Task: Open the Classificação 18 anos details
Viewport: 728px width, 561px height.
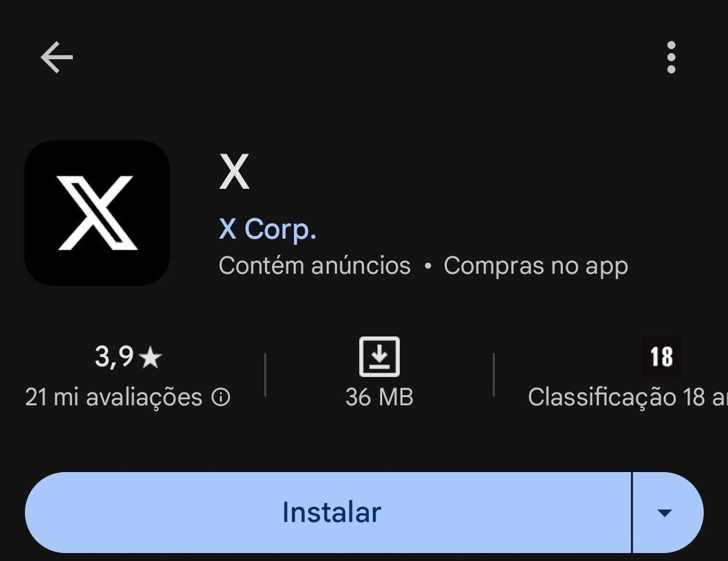Action: point(628,397)
